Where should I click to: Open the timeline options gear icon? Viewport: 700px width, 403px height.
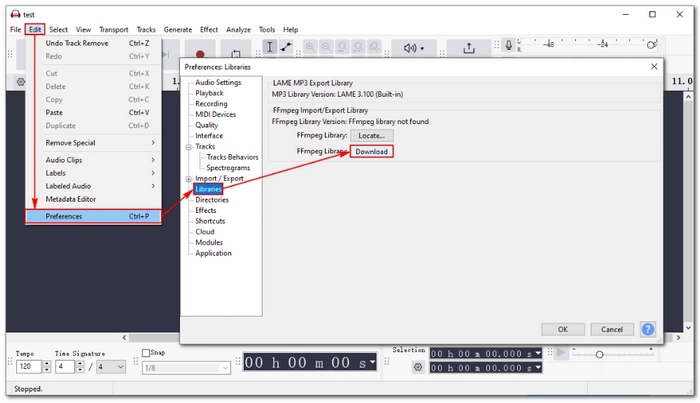(x=21, y=82)
